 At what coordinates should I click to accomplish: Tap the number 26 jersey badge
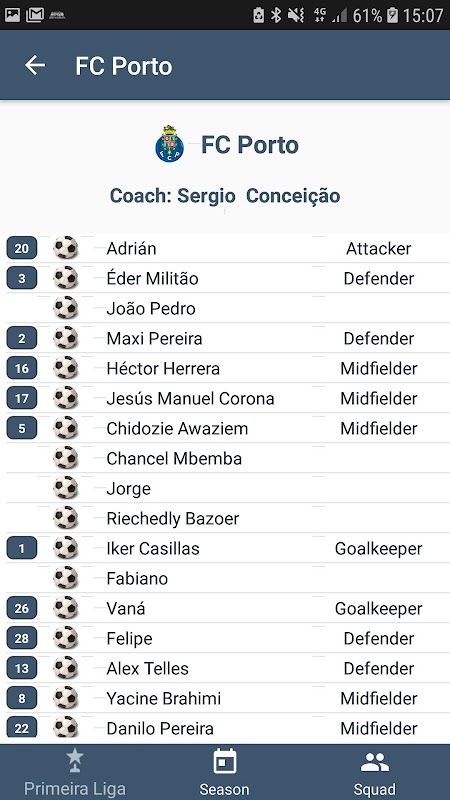[x=21, y=608]
